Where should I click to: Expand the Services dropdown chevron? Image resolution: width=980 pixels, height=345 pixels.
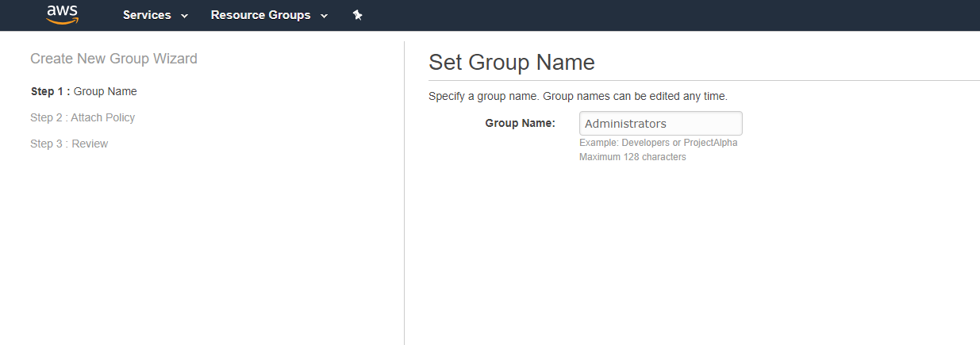click(x=184, y=16)
